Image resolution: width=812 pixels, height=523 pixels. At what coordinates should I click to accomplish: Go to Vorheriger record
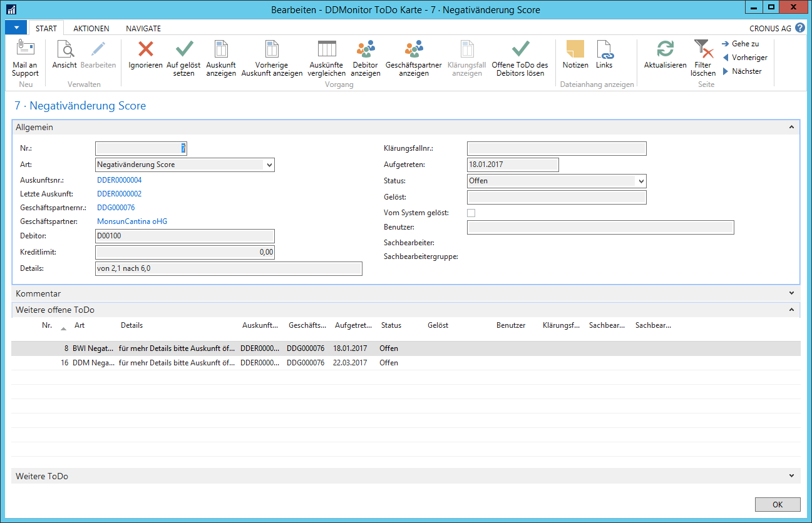(x=744, y=58)
